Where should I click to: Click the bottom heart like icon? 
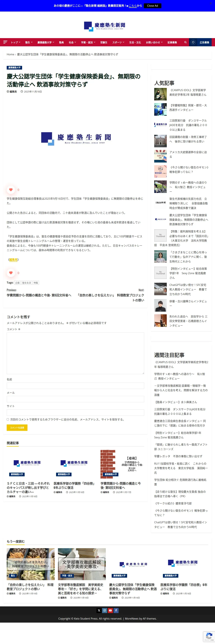coord(11,273)
